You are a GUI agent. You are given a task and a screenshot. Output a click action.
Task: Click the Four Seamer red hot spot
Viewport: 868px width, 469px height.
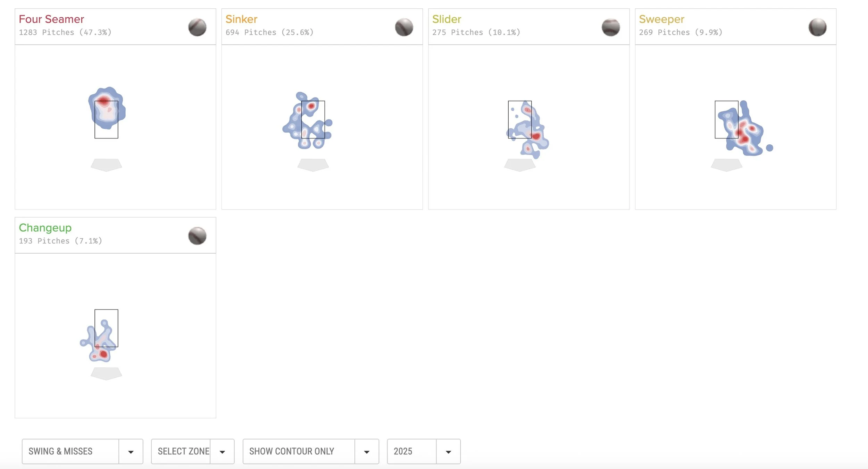point(103,101)
